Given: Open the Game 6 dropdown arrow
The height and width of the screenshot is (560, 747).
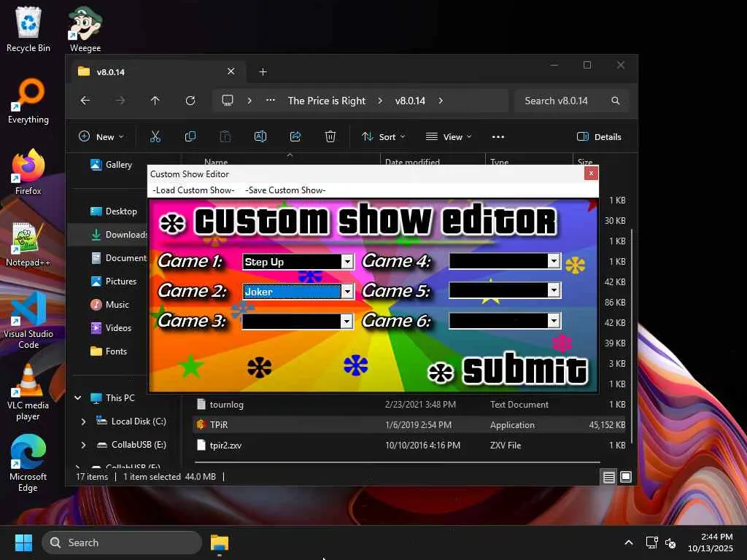Looking at the screenshot, I should (553, 321).
